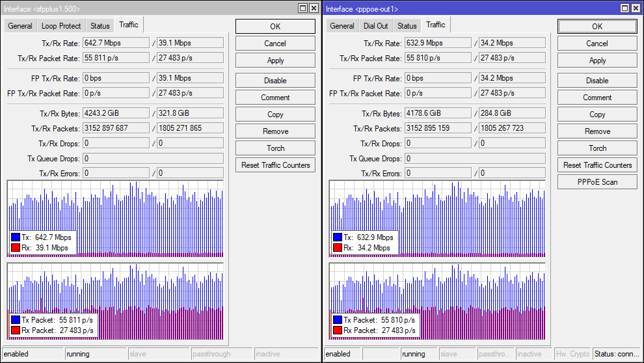This screenshot has height=363, width=644.
Task: Open General tab in sfpplus1.500 window
Action: point(20,26)
